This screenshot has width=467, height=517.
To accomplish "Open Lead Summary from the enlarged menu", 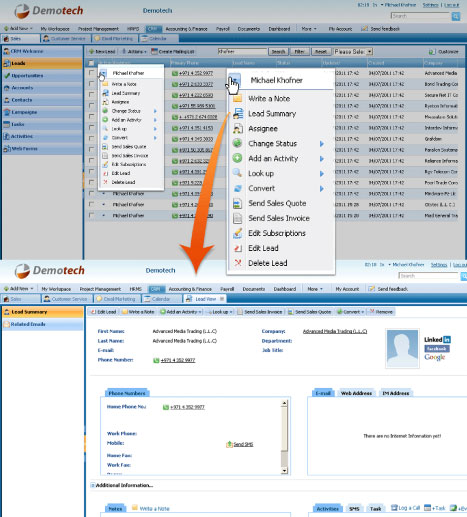I will (272, 114).
